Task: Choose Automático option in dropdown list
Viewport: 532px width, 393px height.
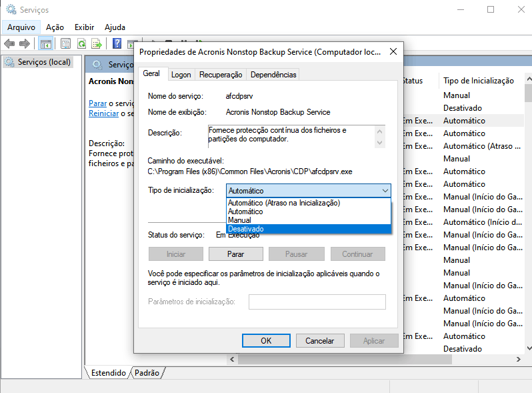Action: pos(309,212)
